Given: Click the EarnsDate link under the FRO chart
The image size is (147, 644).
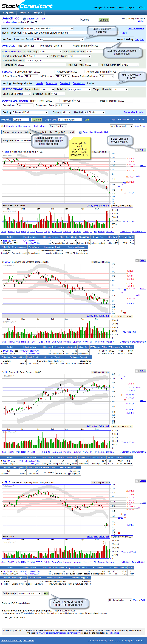Looking at the screenshot, I should pos(57,232).
